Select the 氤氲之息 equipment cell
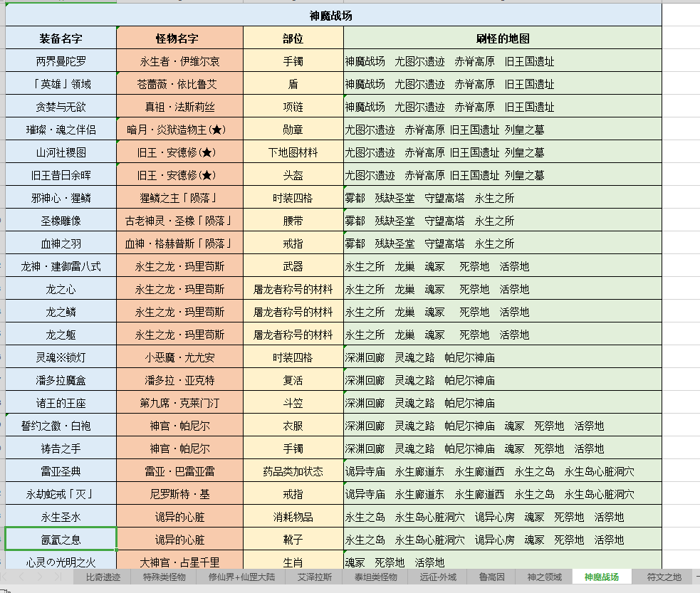Image resolution: width=700 pixels, height=593 pixels. [x=61, y=539]
